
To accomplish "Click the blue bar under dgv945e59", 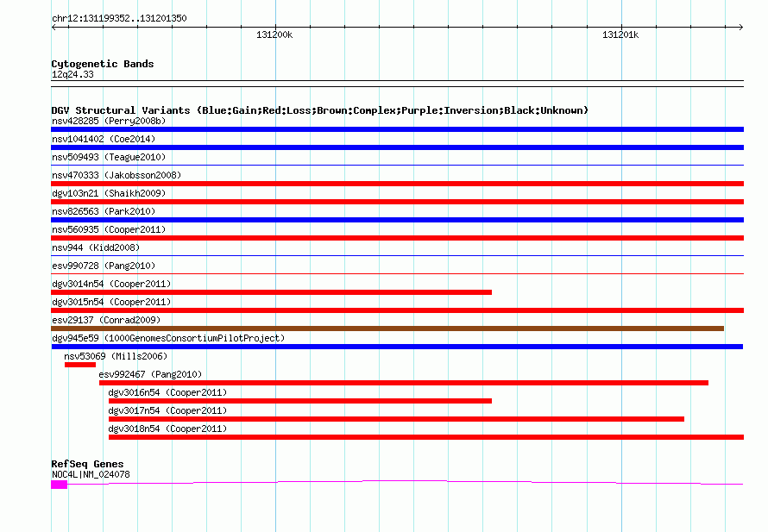I will (397, 347).
